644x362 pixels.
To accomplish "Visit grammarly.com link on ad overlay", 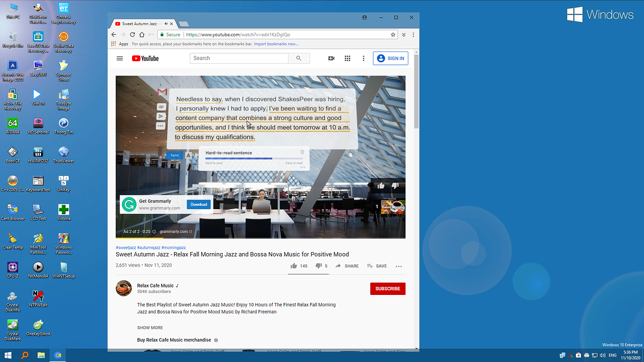I will tap(175, 232).
